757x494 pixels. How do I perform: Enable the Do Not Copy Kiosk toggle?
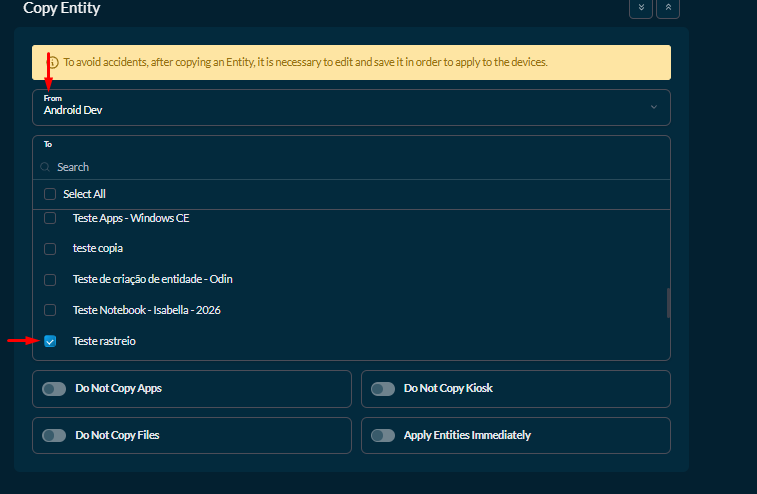click(x=383, y=389)
